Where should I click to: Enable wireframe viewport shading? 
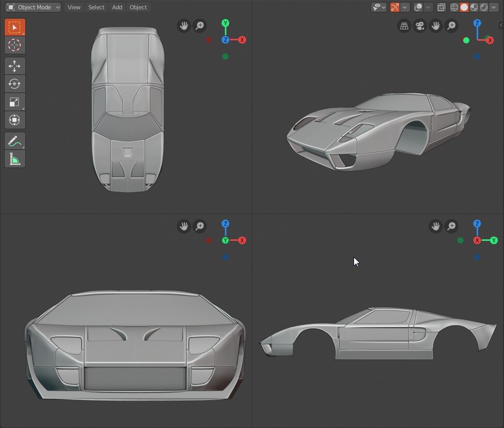tap(454, 7)
